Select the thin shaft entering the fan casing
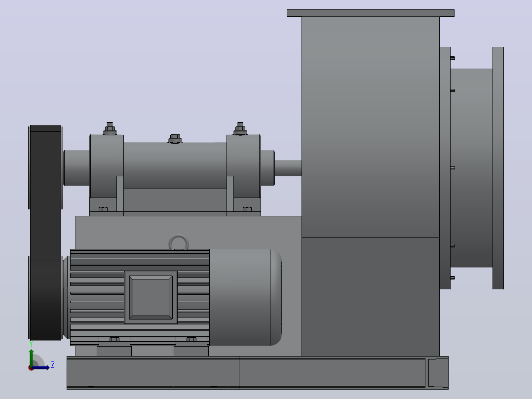532x399 pixels. [x=288, y=168]
